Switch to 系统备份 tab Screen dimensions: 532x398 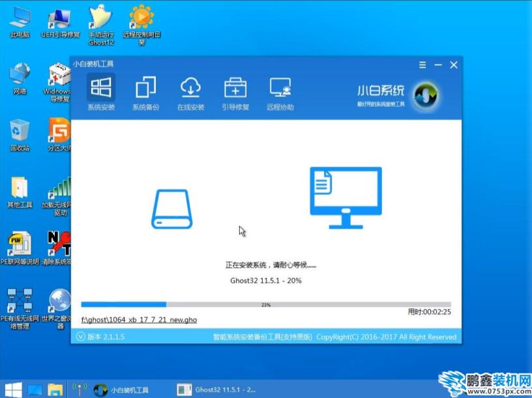(x=145, y=93)
